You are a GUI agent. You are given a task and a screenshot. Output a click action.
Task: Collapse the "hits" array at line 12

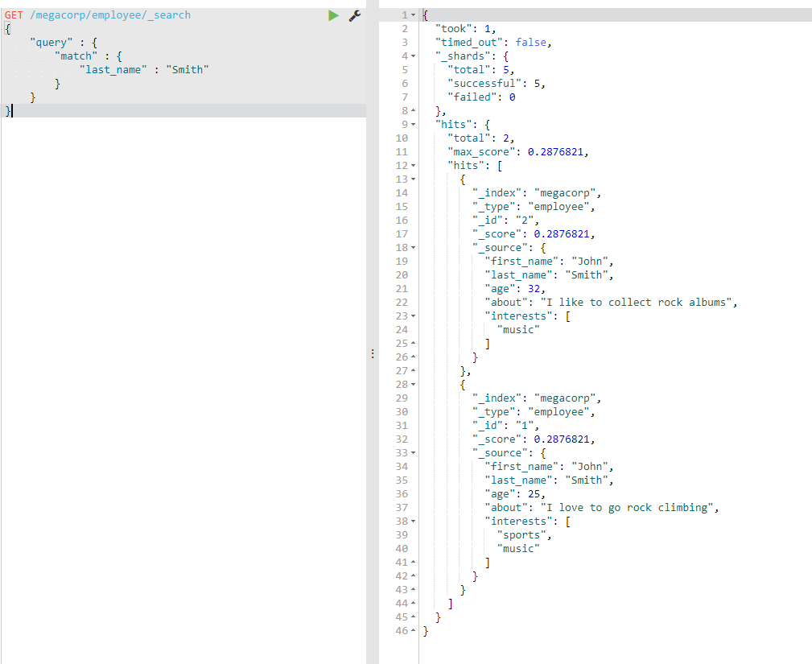coord(414,166)
